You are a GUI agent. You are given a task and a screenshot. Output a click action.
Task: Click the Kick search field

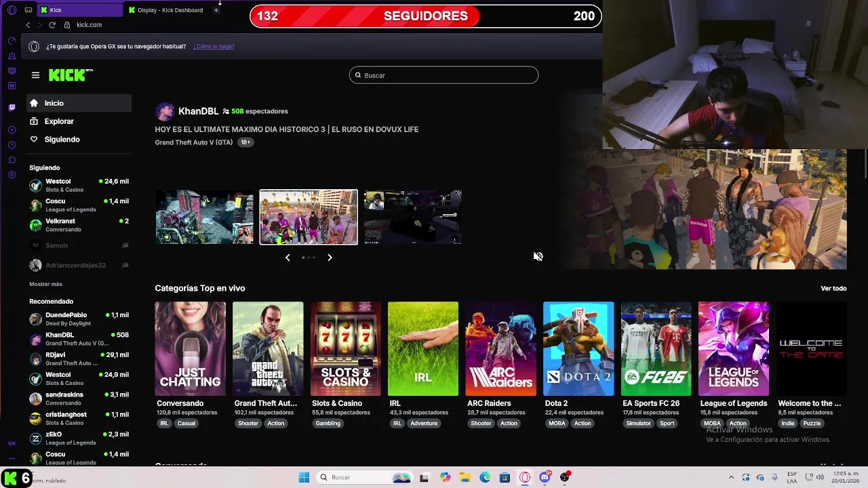pos(444,75)
